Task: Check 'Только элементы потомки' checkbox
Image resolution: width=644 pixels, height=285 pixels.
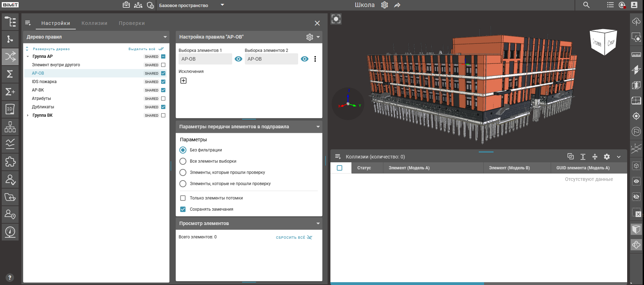Action: (183, 198)
